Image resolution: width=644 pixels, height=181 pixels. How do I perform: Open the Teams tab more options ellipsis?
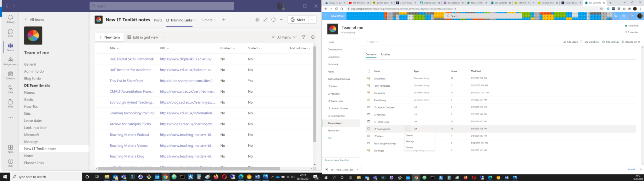pyautogui.click(x=281, y=19)
